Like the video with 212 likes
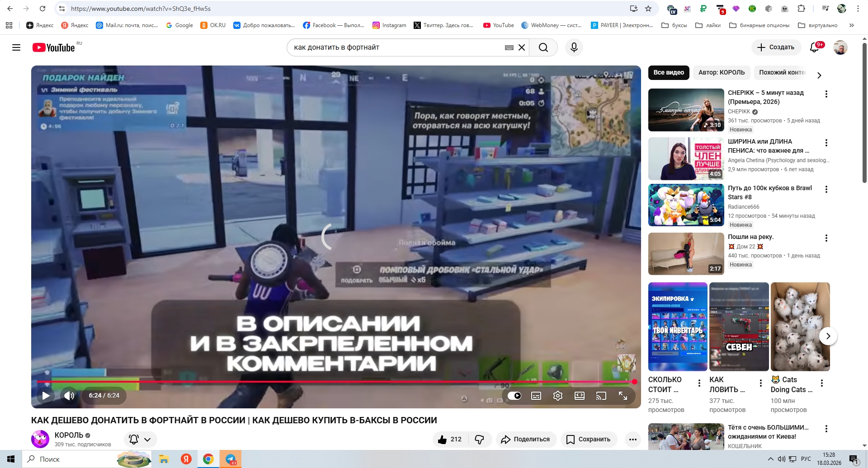The image size is (868, 468). [450, 440]
